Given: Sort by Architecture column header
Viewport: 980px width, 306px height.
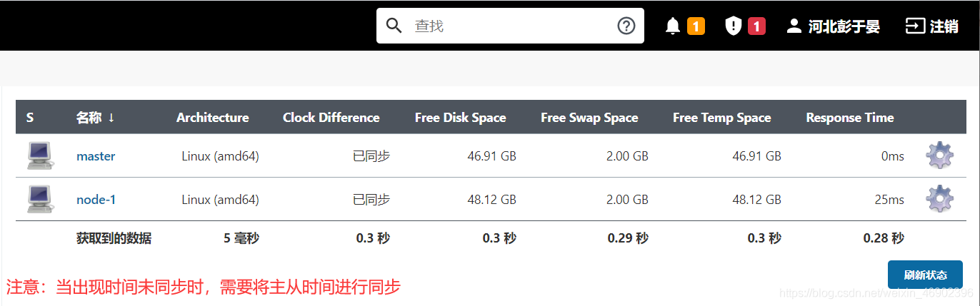Looking at the screenshot, I should (x=213, y=118).
